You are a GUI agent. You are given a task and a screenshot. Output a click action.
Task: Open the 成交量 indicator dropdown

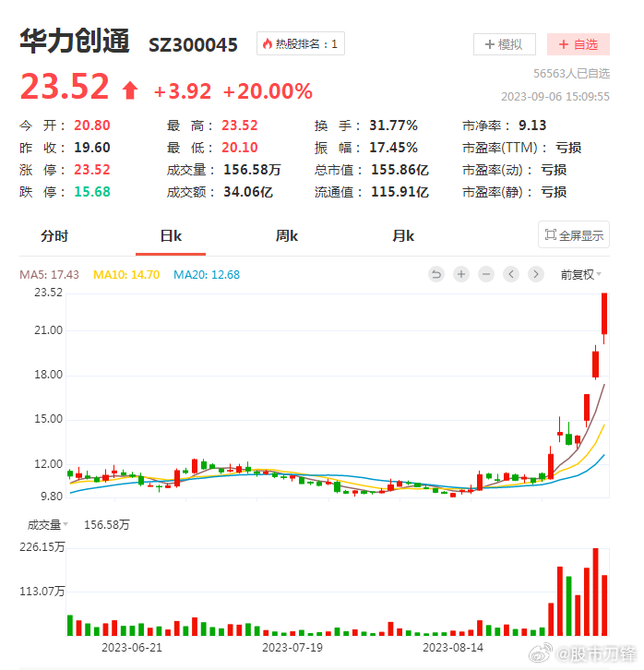tap(47, 525)
